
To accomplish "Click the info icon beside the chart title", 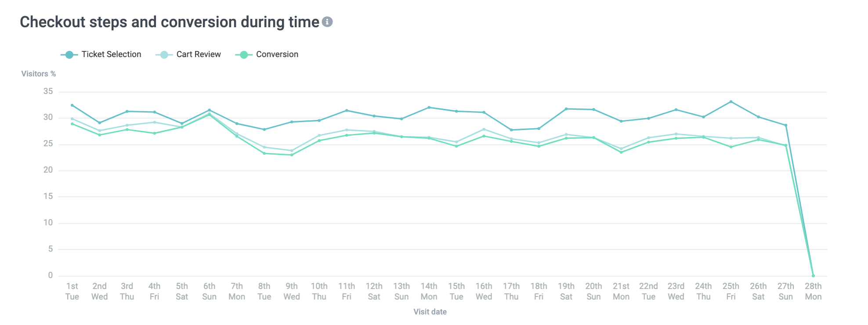I will coord(327,22).
